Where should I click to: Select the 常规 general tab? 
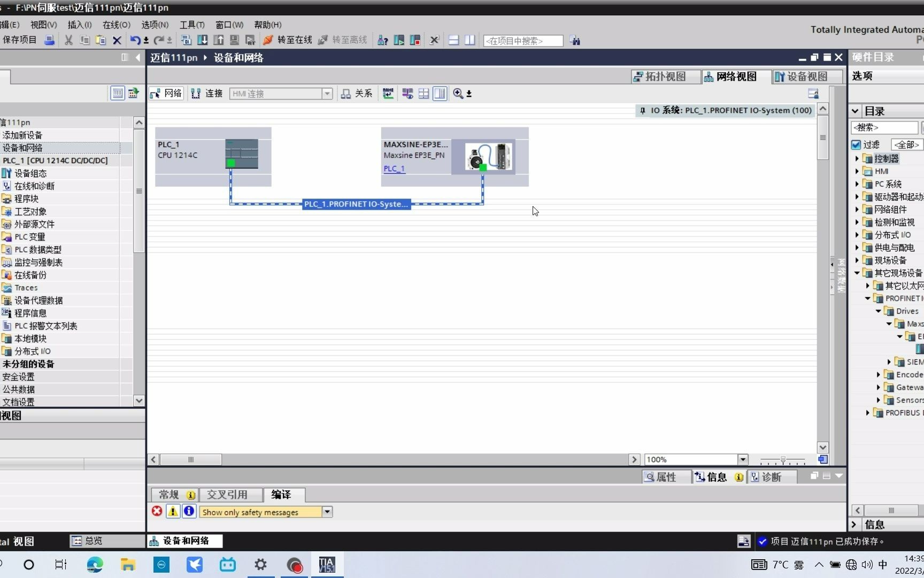point(176,495)
